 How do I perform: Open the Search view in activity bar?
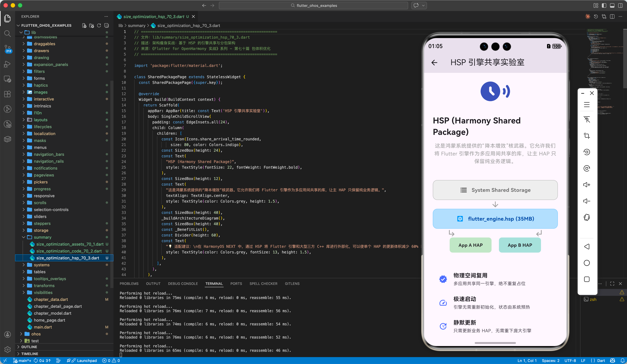tap(8, 34)
